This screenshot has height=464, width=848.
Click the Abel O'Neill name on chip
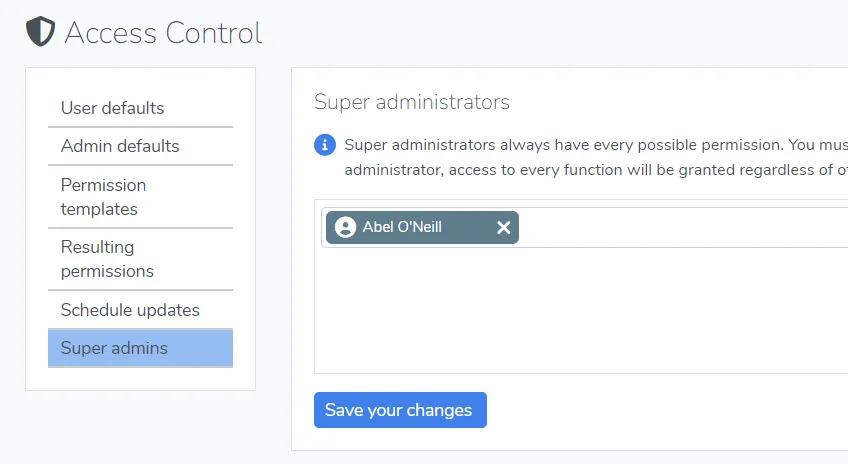(x=402, y=228)
